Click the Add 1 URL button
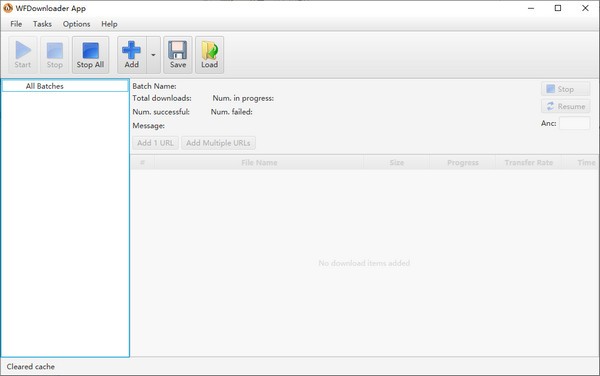 click(x=155, y=143)
